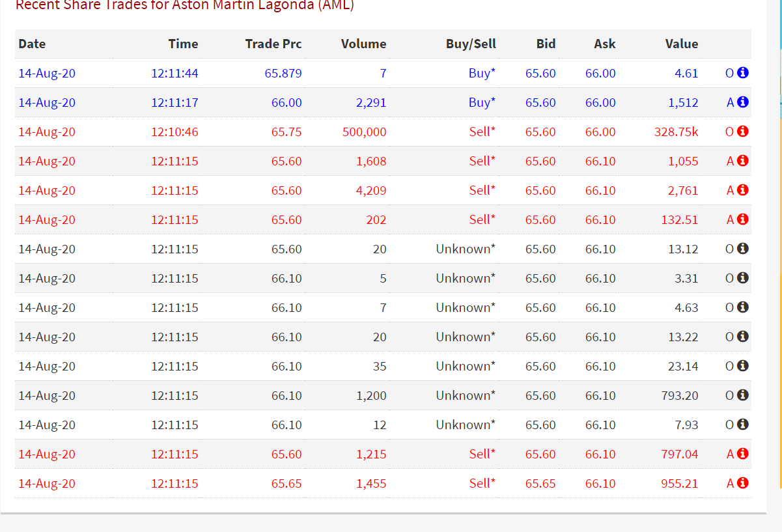Image resolution: width=782 pixels, height=532 pixels.
Task: Select the Trade Prc column header
Action: (273, 44)
